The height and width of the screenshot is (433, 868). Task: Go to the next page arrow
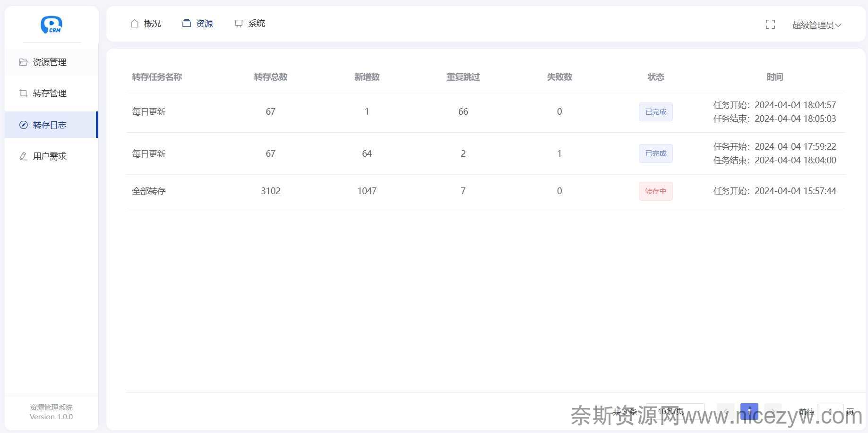773,411
